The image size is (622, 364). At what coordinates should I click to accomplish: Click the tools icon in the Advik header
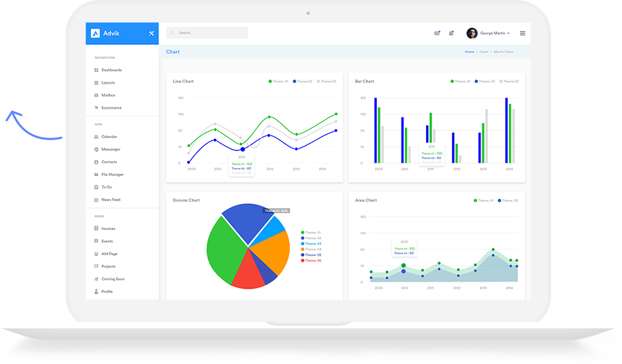tap(151, 33)
